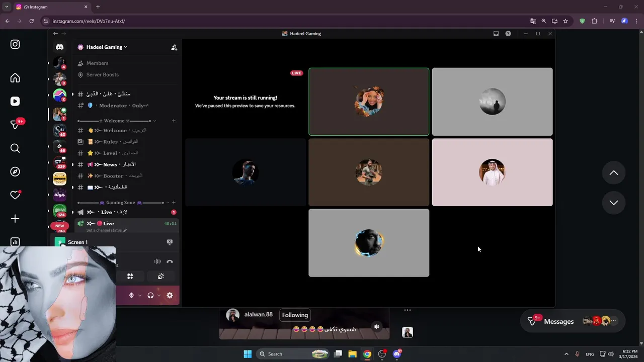
Task: Open Instagram dashboard chart icon
Action: (x=15, y=242)
